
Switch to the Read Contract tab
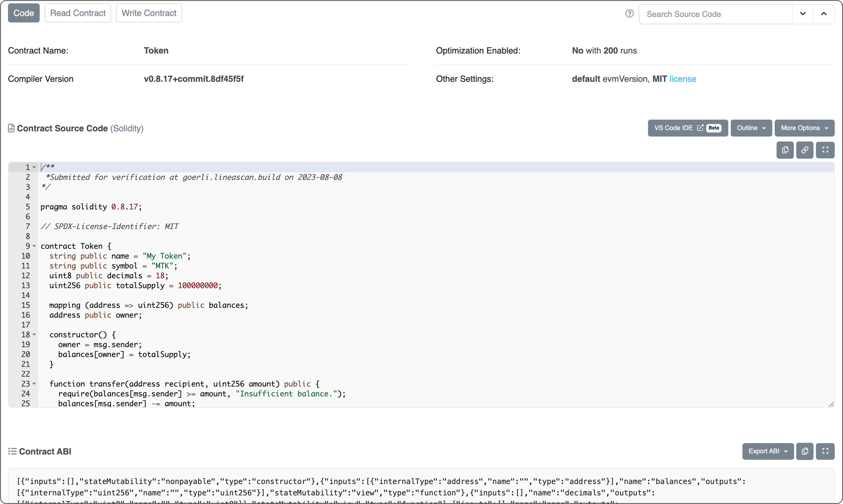(78, 13)
